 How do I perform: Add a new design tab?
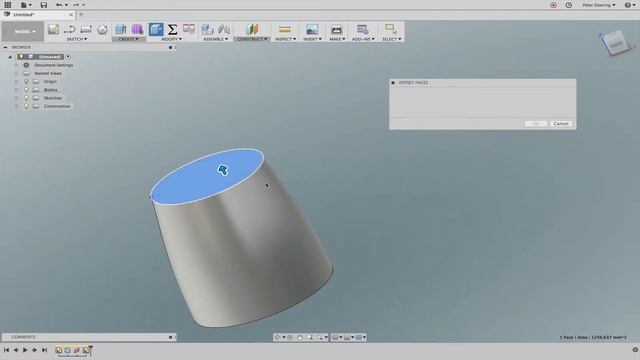coord(81,15)
